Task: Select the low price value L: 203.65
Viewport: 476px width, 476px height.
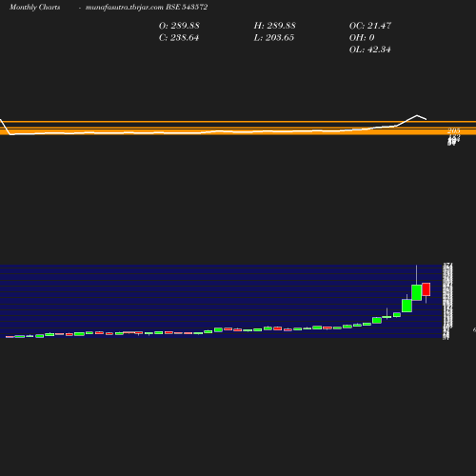Action: 274,38
